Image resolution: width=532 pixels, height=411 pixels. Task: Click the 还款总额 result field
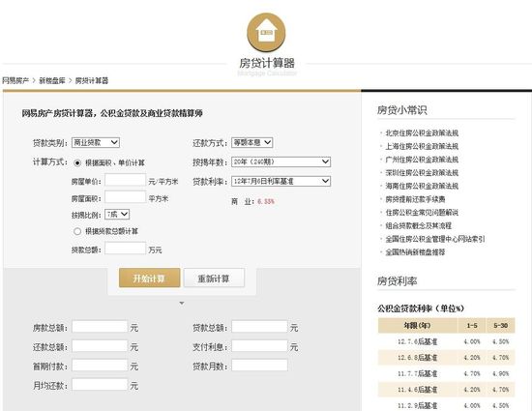point(100,346)
